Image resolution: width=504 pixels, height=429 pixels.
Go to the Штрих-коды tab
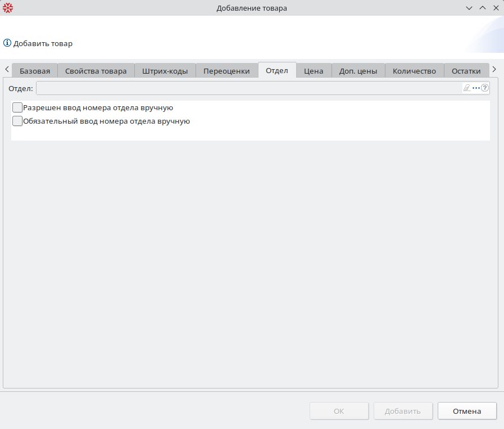coord(165,71)
